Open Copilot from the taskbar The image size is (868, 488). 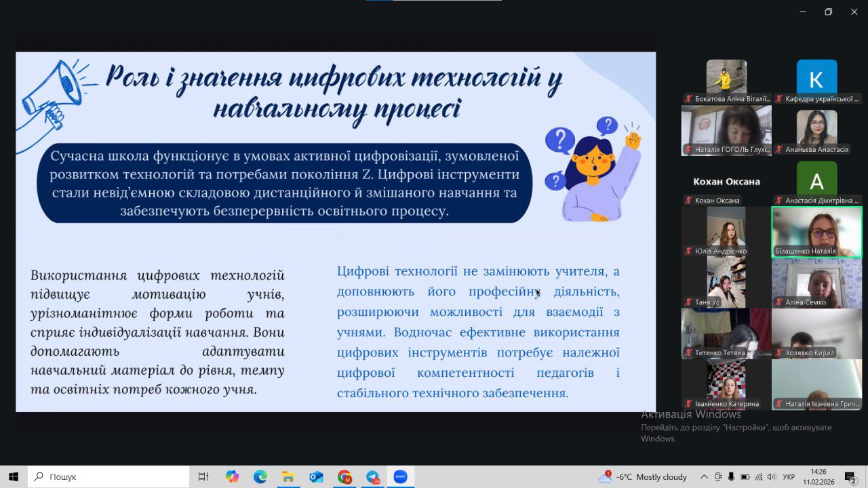pyautogui.click(x=233, y=476)
